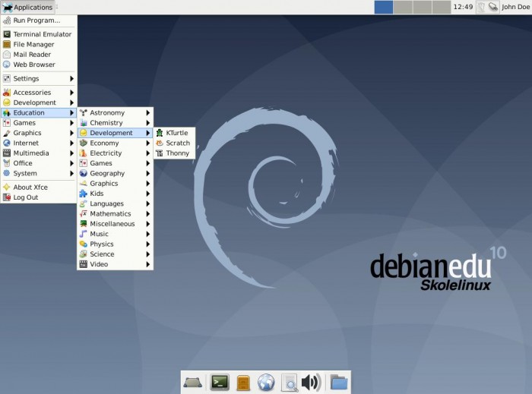532x394 pixels.
Task: Launch KTurtle from the Development submenu
Action: click(x=177, y=133)
